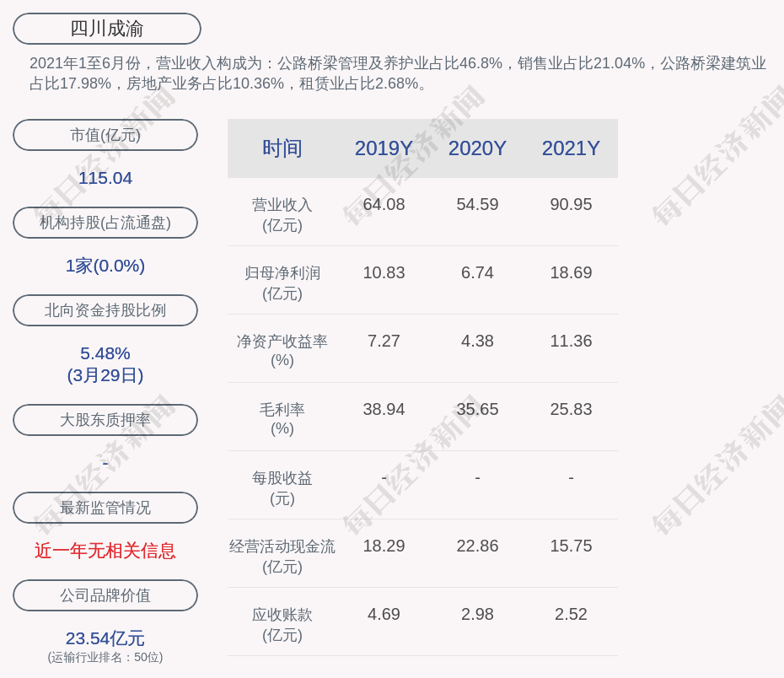The height and width of the screenshot is (678, 784).
Task: Click the red 近一年无相关信息 text
Action: click(x=105, y=551)
